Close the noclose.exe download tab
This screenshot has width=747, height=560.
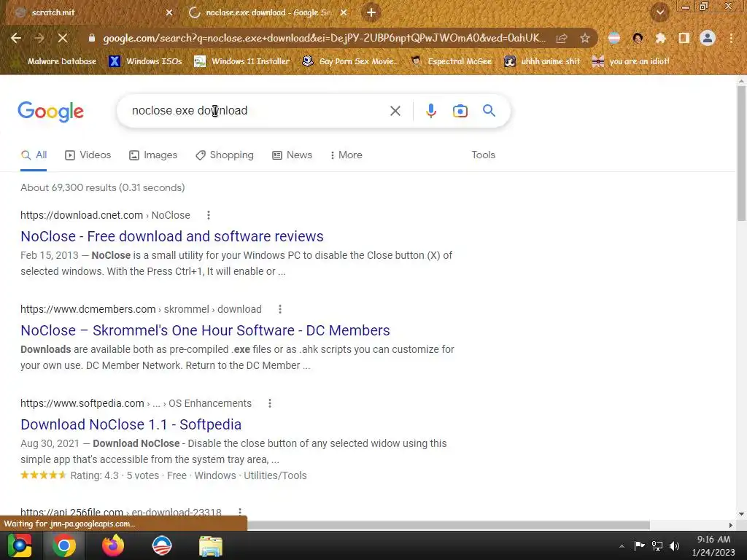344,12
